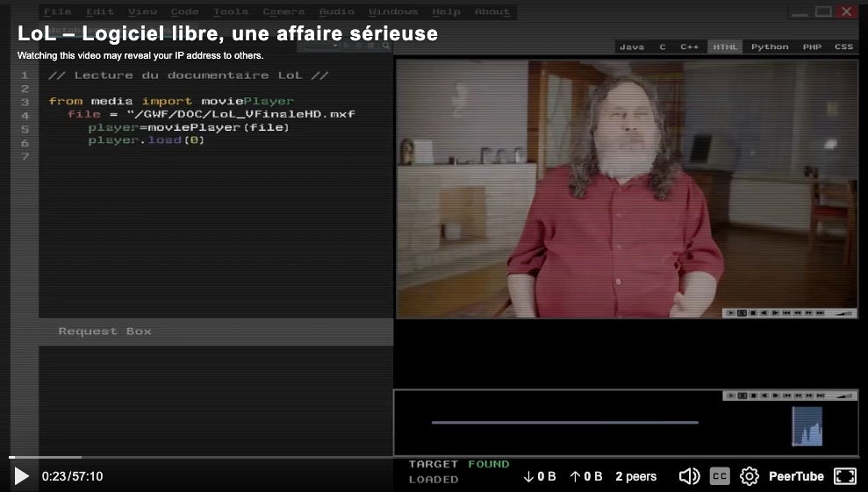Open the Code menu in the editor
Image resolution: width=868 pixels, height=492 pixels.
click(185, 11)
